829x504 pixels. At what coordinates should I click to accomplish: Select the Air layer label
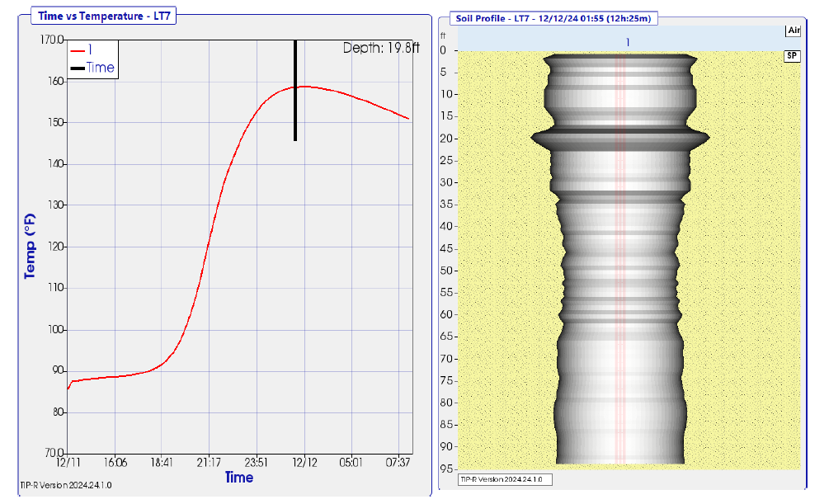coord(793,31)
